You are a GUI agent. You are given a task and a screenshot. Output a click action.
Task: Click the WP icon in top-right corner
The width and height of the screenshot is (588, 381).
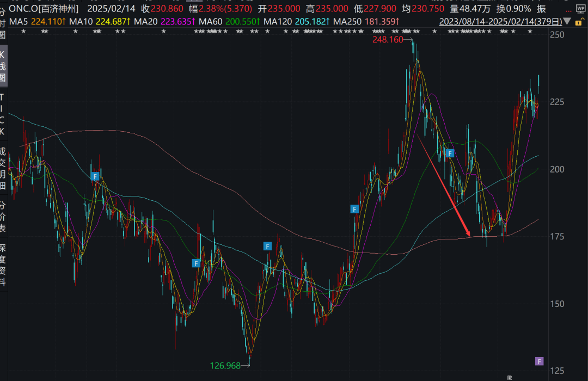580,7
